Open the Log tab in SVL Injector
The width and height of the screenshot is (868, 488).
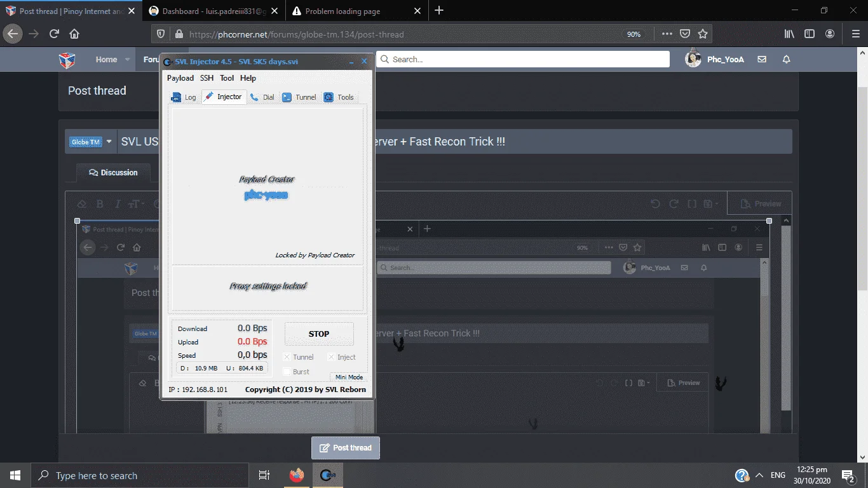point(184,97)
